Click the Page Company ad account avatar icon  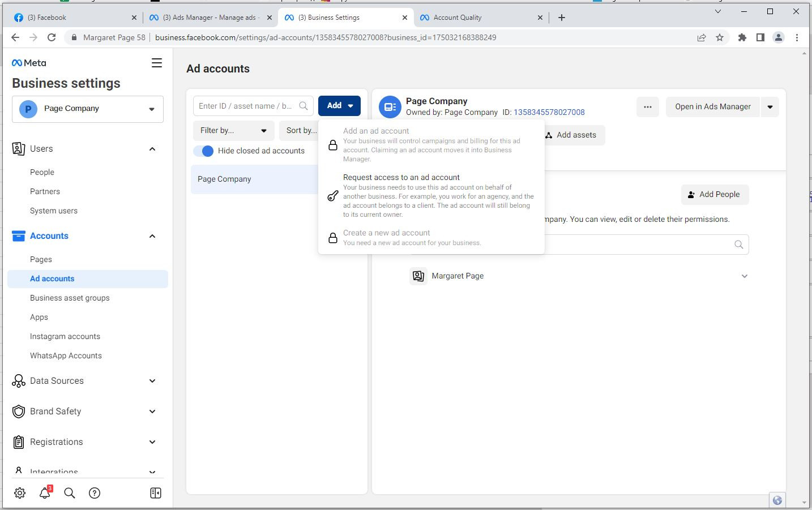(x=390, y=107)
